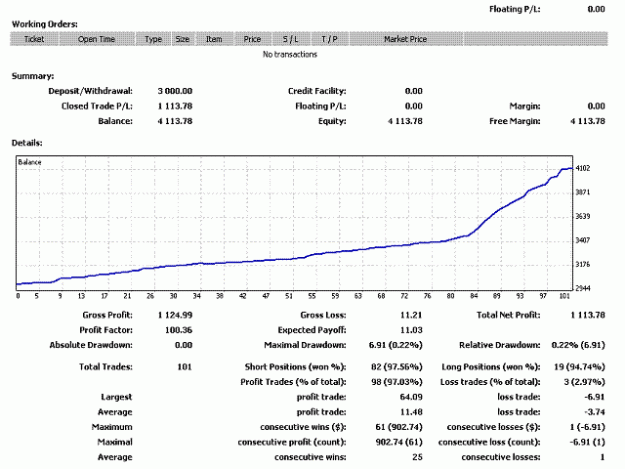
Task: Click the 'Summary:' section heading
Action: tap(33, 76)
